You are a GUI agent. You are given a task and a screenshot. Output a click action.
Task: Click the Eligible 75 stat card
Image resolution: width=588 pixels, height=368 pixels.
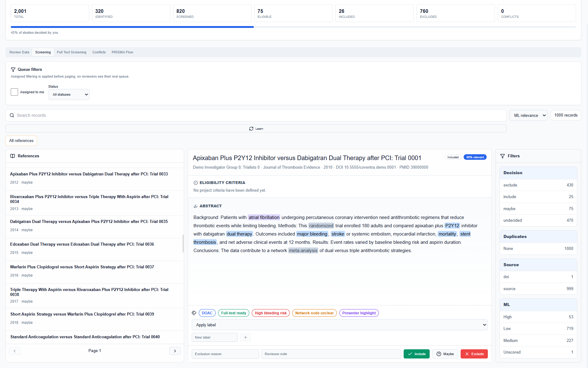pyautogui.click(x=293, y=13)
